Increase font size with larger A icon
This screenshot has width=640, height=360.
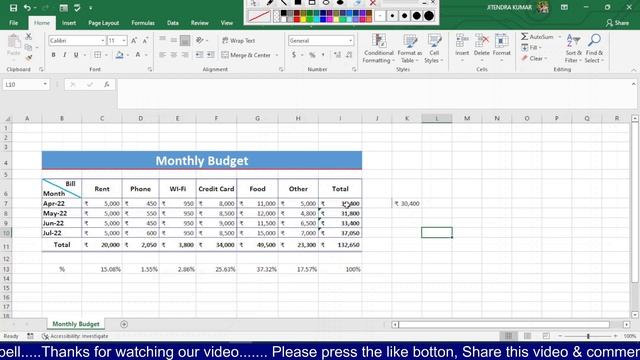134,40
